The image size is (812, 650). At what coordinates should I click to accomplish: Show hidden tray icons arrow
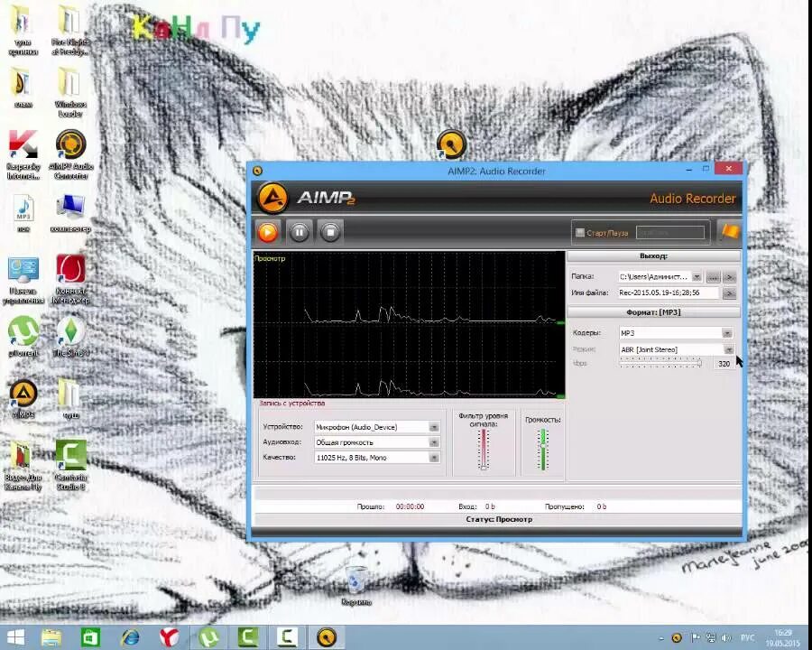coord(661,638)
